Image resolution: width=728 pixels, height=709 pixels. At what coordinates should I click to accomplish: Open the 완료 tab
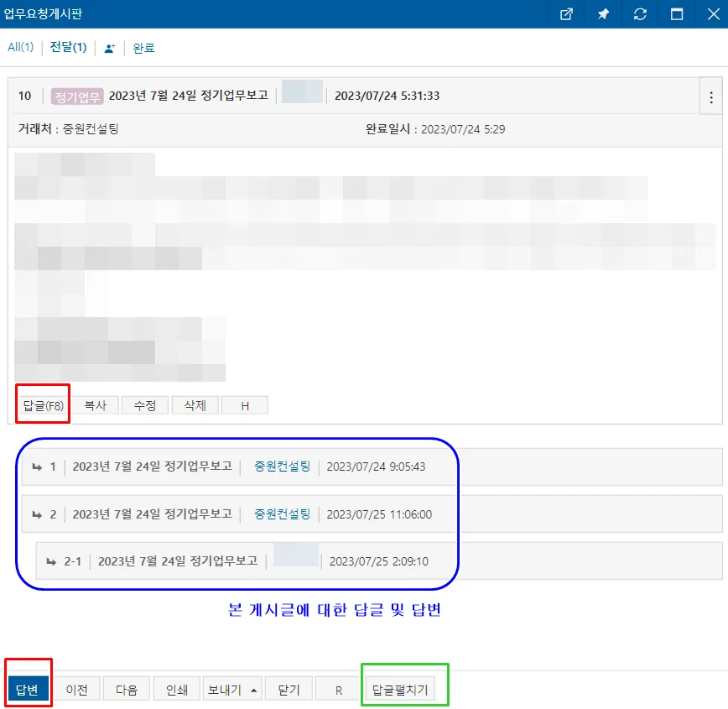(143, 48)
